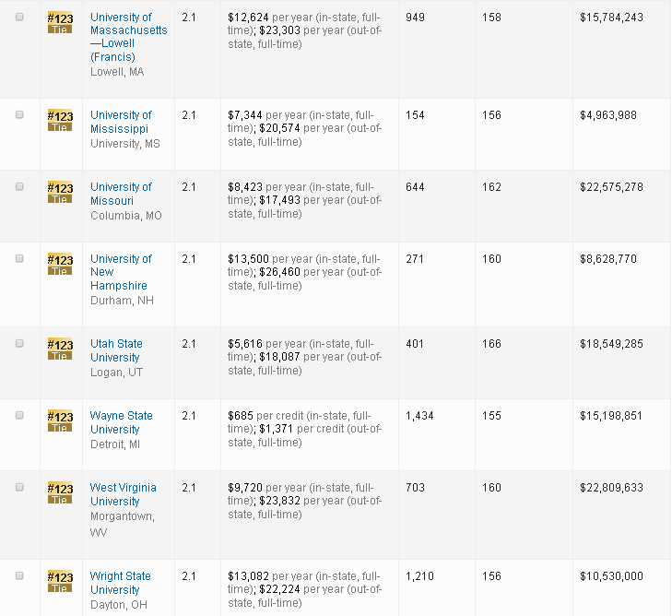
Task: Select the University of Mississippi checkbox
Action: coord(20,114)
